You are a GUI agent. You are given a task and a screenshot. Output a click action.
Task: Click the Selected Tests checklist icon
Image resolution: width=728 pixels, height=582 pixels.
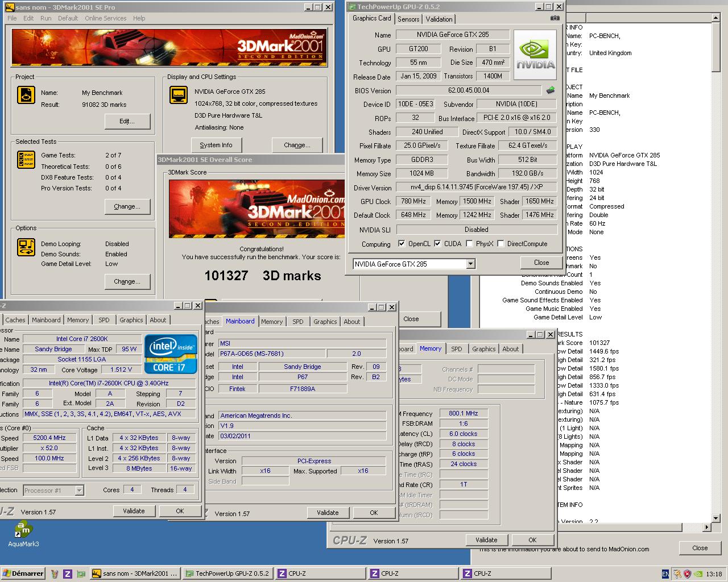26,160
